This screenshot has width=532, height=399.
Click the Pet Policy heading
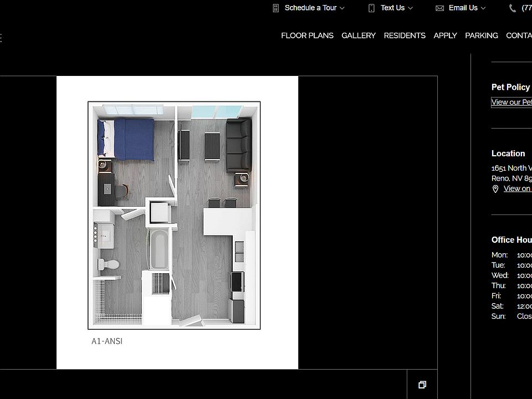point(510,87)
